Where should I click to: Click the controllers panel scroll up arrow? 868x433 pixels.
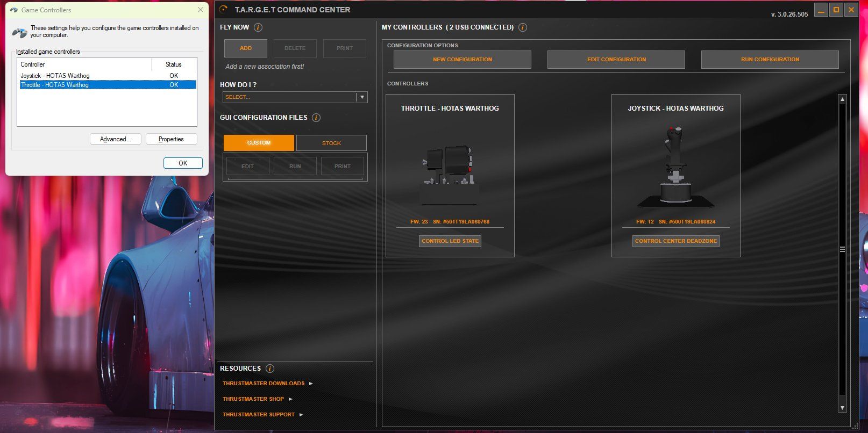click(x=842, y=99)
